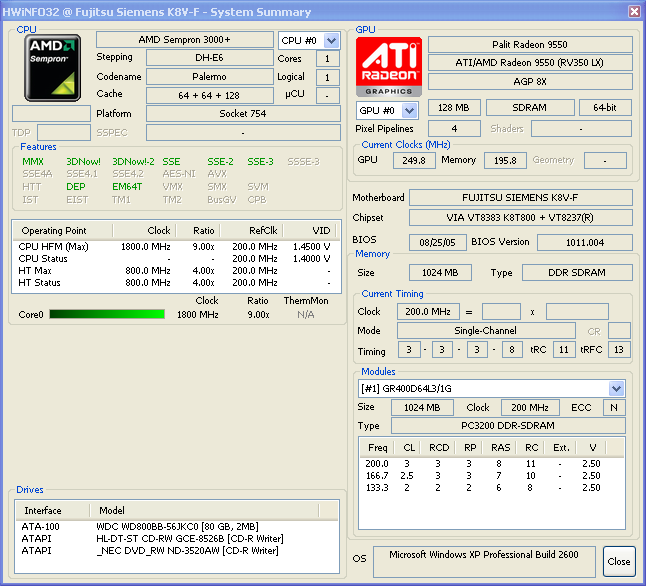
Task: Click the ATI Radeon Graphics logo
Action: (389, 68)
